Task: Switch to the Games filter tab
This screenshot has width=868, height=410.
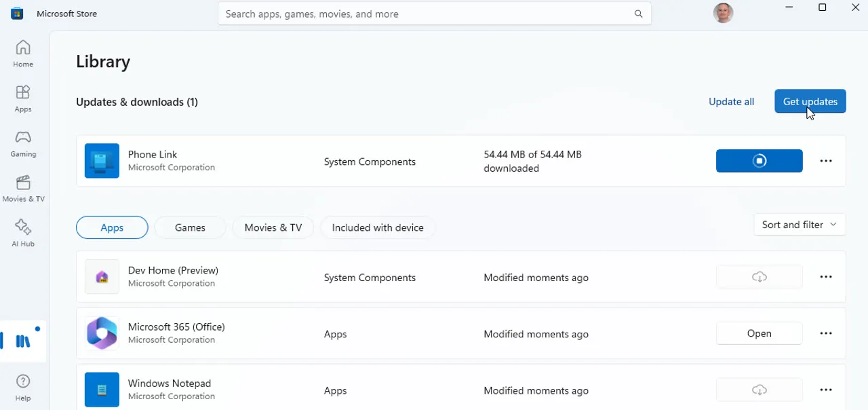Action: [x=190, y=227]
